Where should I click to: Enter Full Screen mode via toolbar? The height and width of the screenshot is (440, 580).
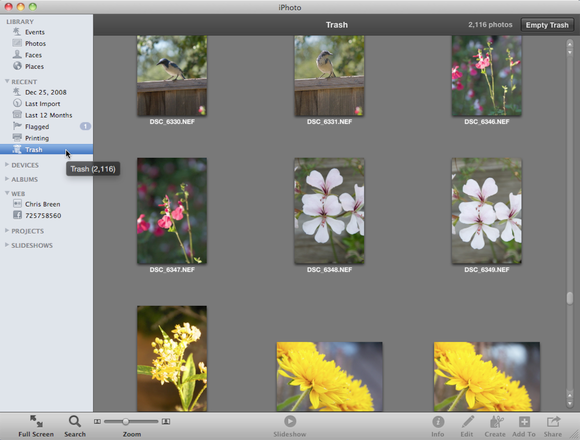36,421
